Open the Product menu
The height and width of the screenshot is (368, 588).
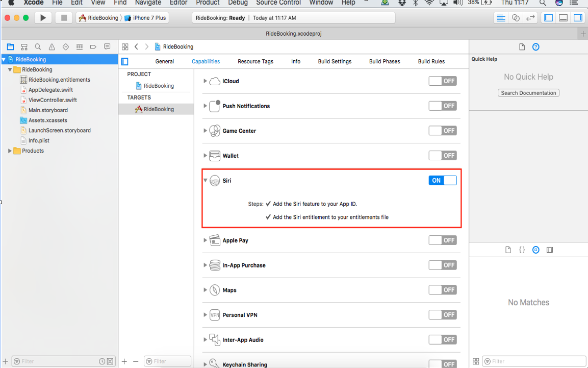pos(208,3)
